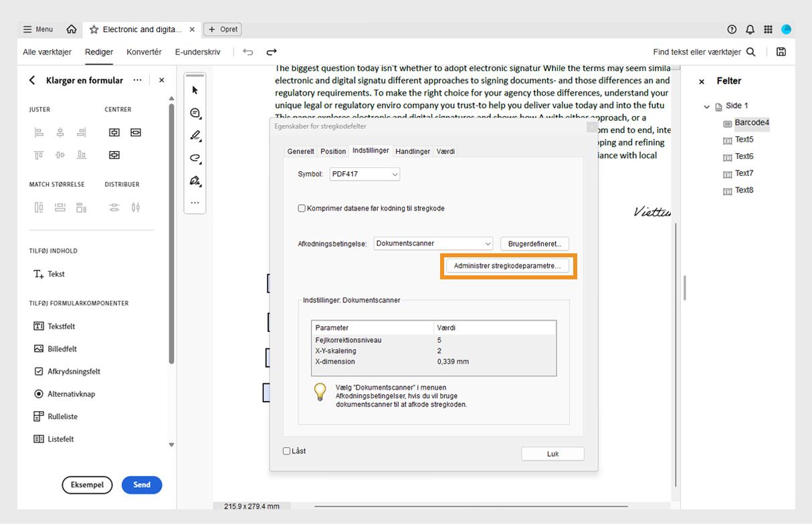This screenshot has width=812, height=524.
Task: Align fields left with the first JUSTER icon
Action: pos(39,132)
